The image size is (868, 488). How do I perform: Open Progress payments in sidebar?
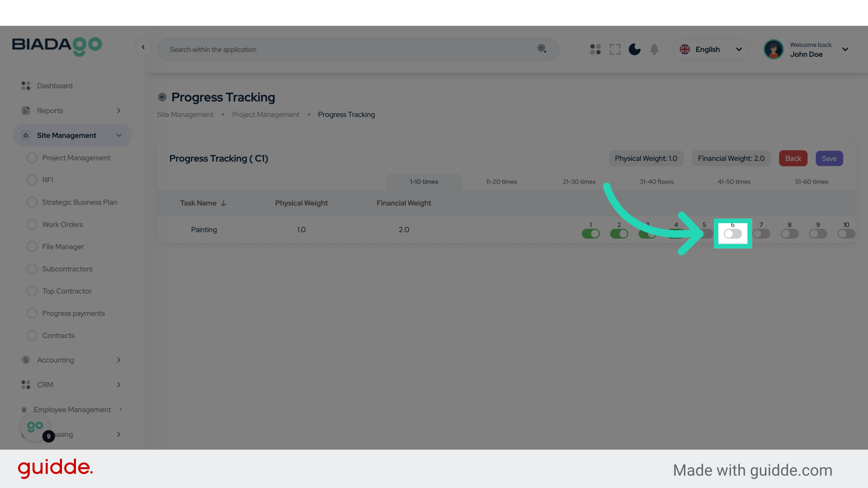(x=73, y=313)
